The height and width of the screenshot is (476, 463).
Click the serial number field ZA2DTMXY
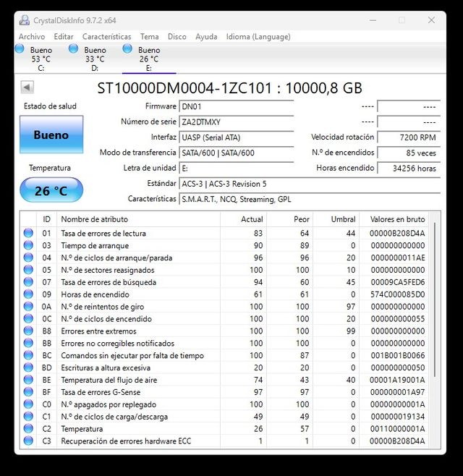point(237,122)
